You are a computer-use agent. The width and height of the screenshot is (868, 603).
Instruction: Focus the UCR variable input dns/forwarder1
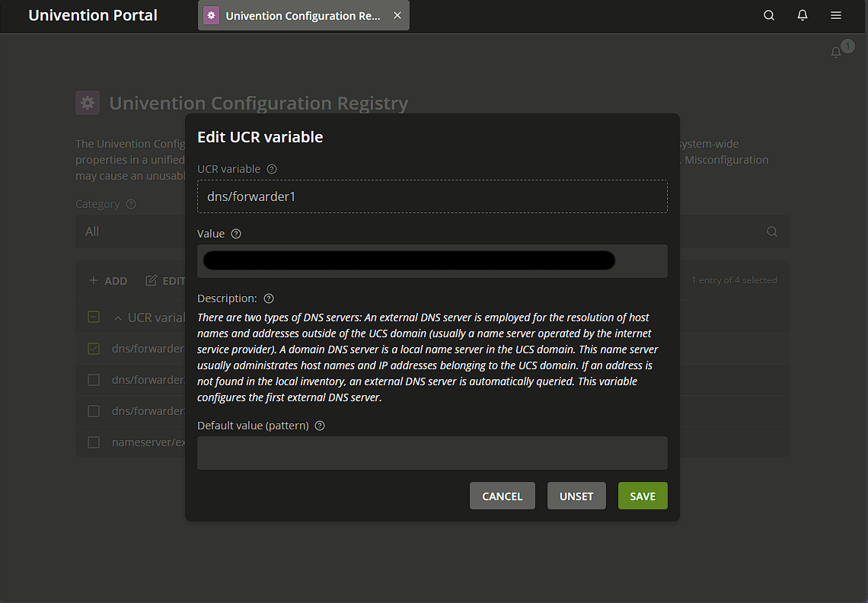[x=432, y=196]
